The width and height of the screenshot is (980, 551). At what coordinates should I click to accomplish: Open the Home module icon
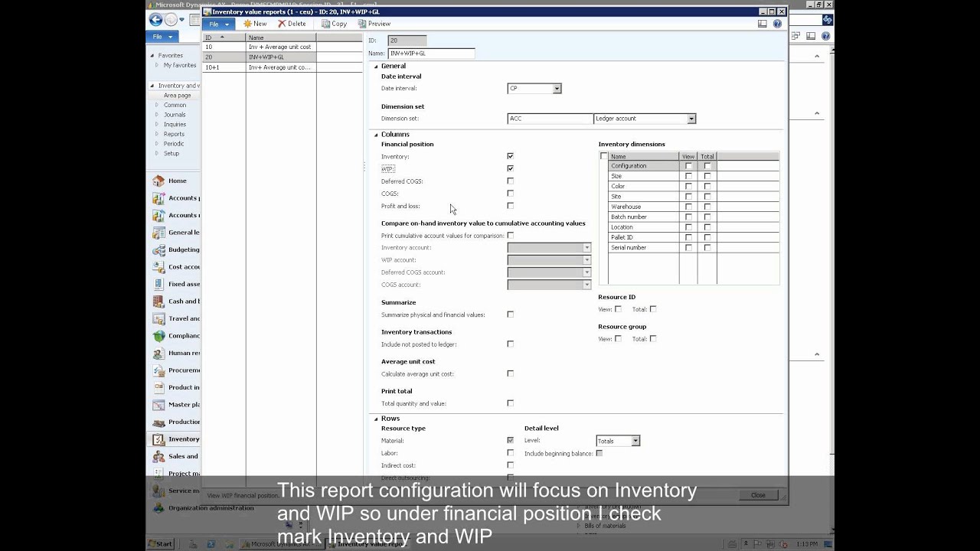click(158, 181)
